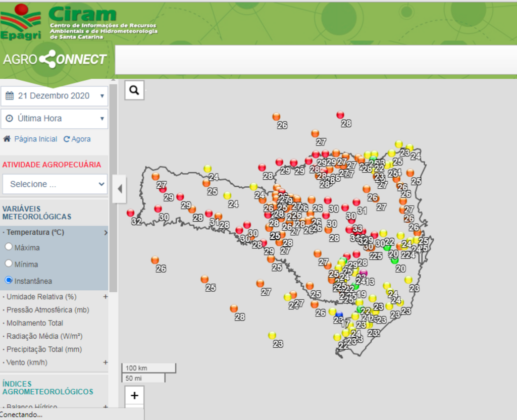This screenshot has height=420, width=517.
Task: Click the AgroConnect logo
Action: 55,60
